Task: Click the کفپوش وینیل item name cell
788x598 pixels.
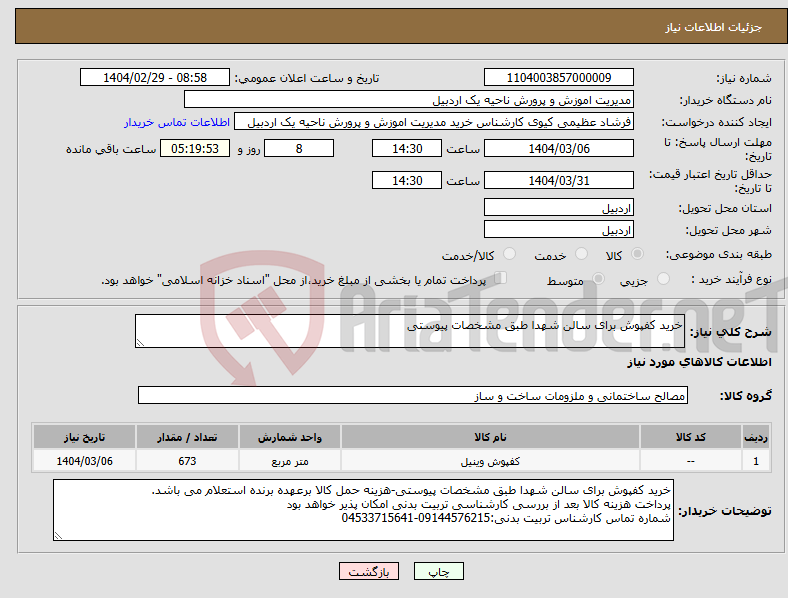Action: 490,460
